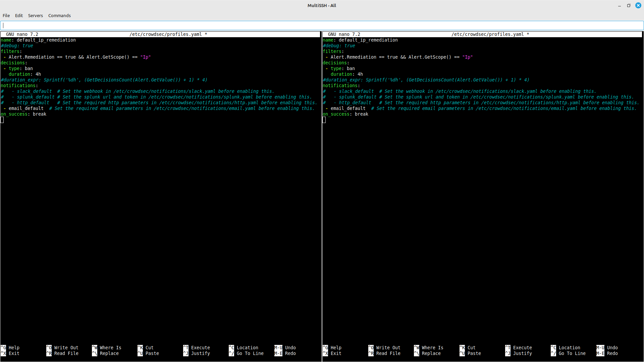644x362 pixels.
Task: Click '^O Write Out' in right terminal
Action: [384, 348]
